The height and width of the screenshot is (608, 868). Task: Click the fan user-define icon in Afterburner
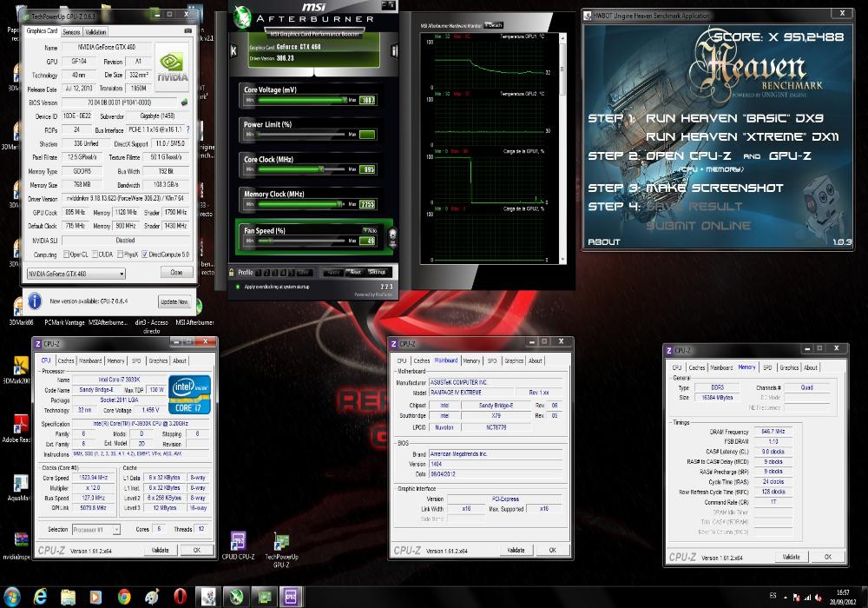[x=392, y=237]
